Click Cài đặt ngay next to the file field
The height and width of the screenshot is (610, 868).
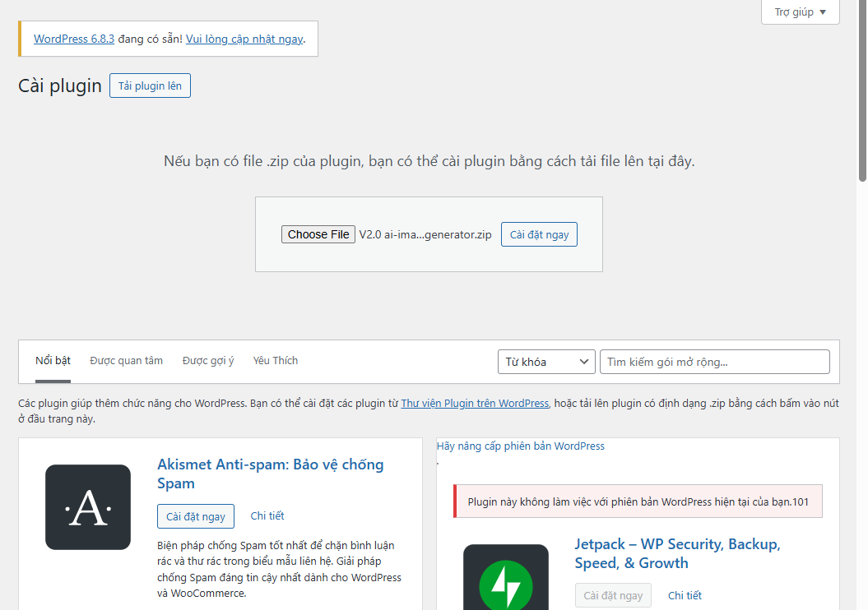[x=539, y=233]
